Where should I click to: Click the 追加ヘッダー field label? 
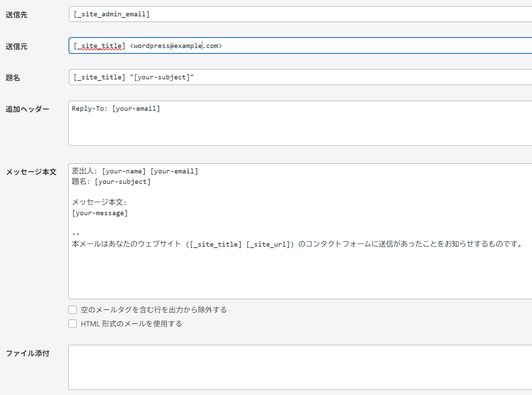[x=27, y=109]
